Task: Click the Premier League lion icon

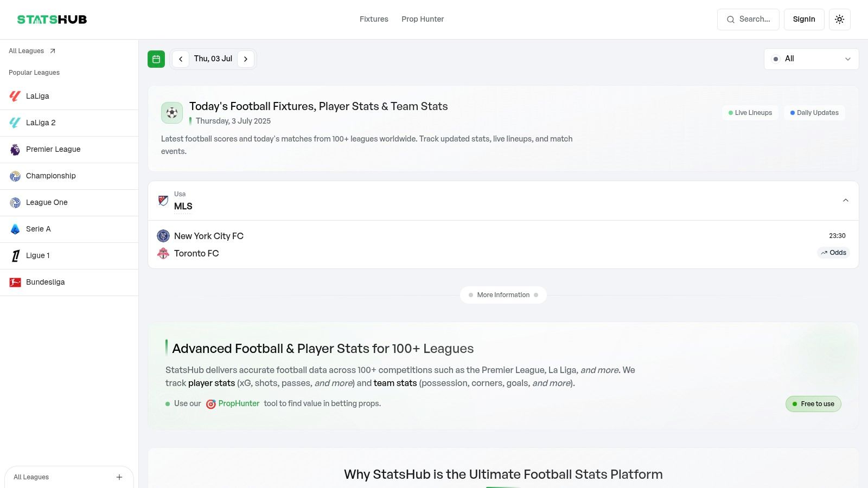Action: click(15, 149)
